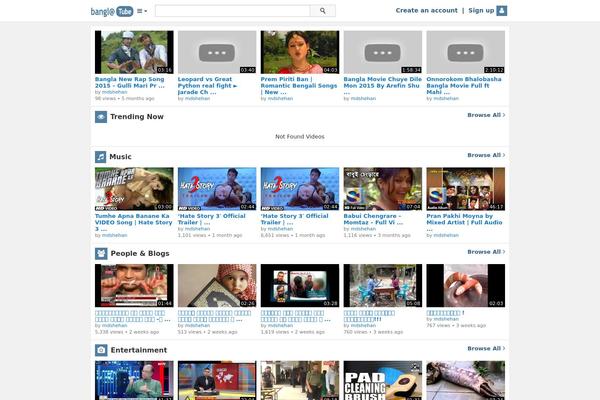This screenshot has width=600, height=400.
Task: Play Tumhe Apna Banane Ka thumbnail
Action: click(x=134, y=189)
